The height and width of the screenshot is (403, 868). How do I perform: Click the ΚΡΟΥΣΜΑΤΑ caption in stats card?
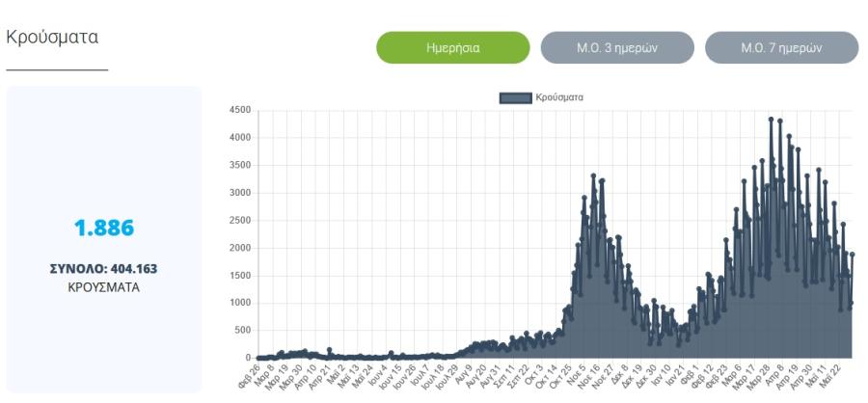tap(103, 288)
